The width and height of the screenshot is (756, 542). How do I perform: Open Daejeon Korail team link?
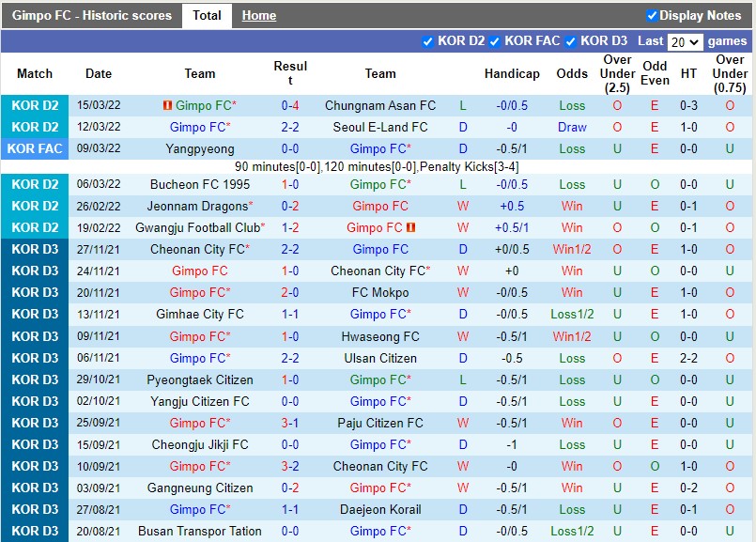point(380,510)
